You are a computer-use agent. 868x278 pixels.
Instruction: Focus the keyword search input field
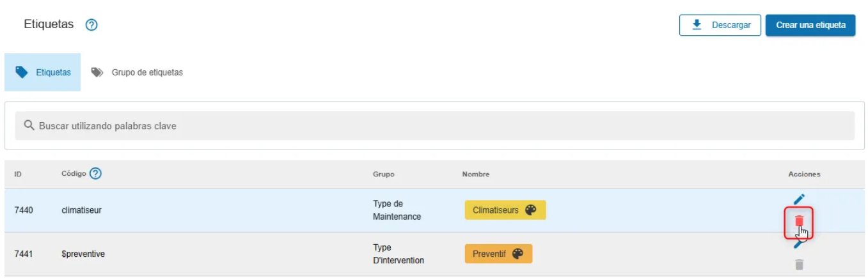coord(435,126)
